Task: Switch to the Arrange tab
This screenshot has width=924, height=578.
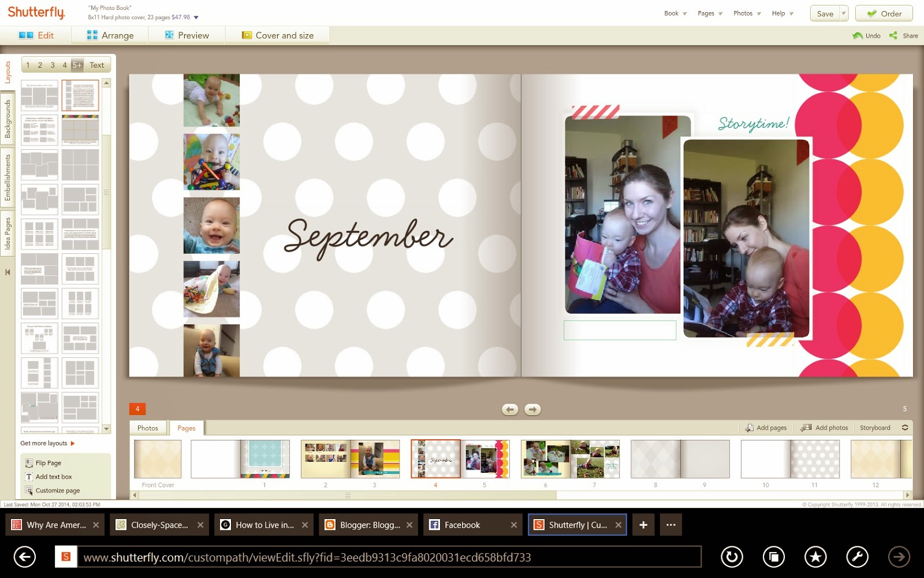Action: [x=110, y=35]
